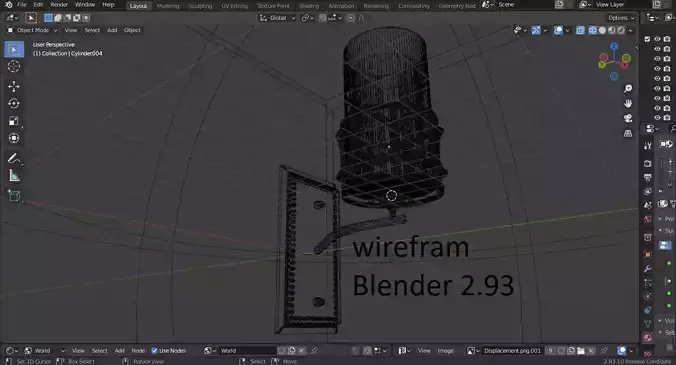Open object types visibility dropdown

520,30
